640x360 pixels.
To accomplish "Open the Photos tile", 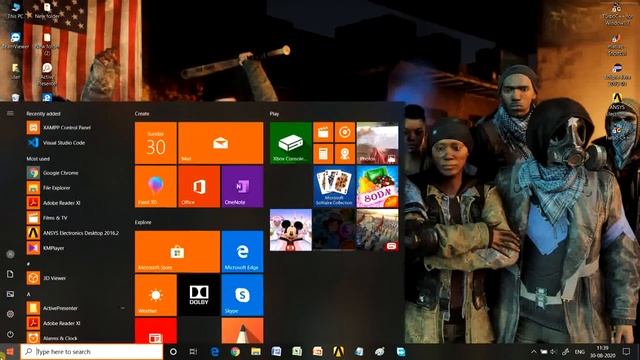I will click(x=378, y=143).
